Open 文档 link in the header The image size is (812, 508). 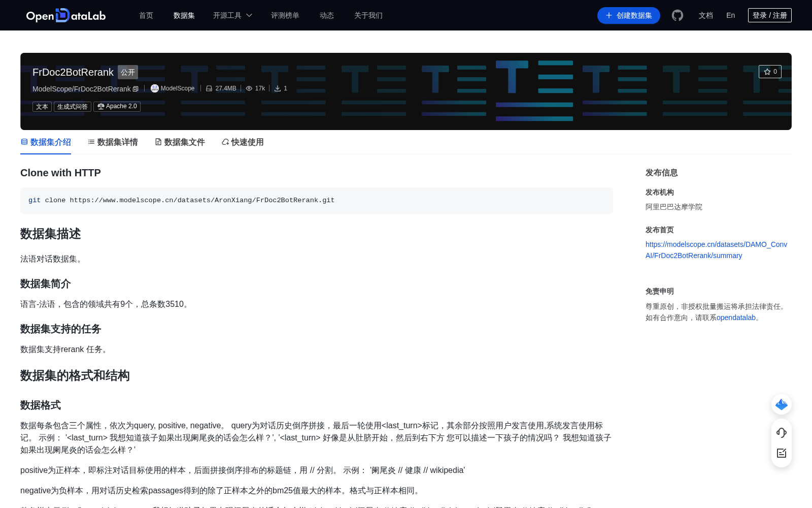click(x=706, y=15)
